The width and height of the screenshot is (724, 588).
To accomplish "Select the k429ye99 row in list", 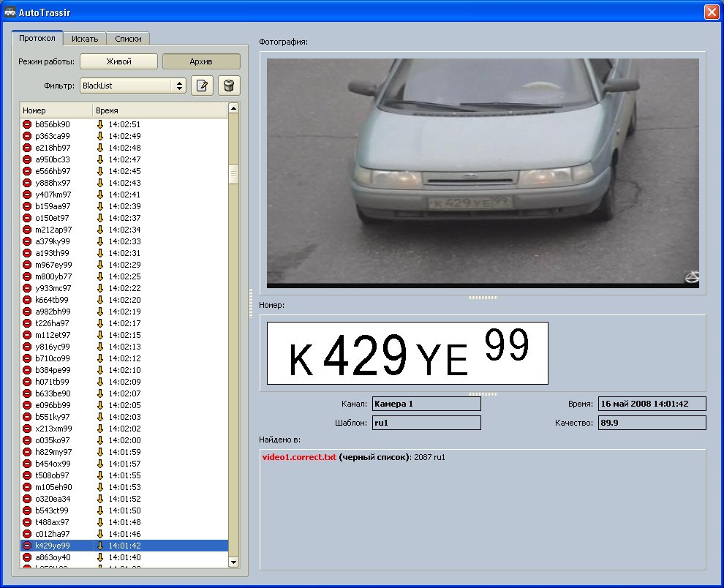I will [53, 546].
